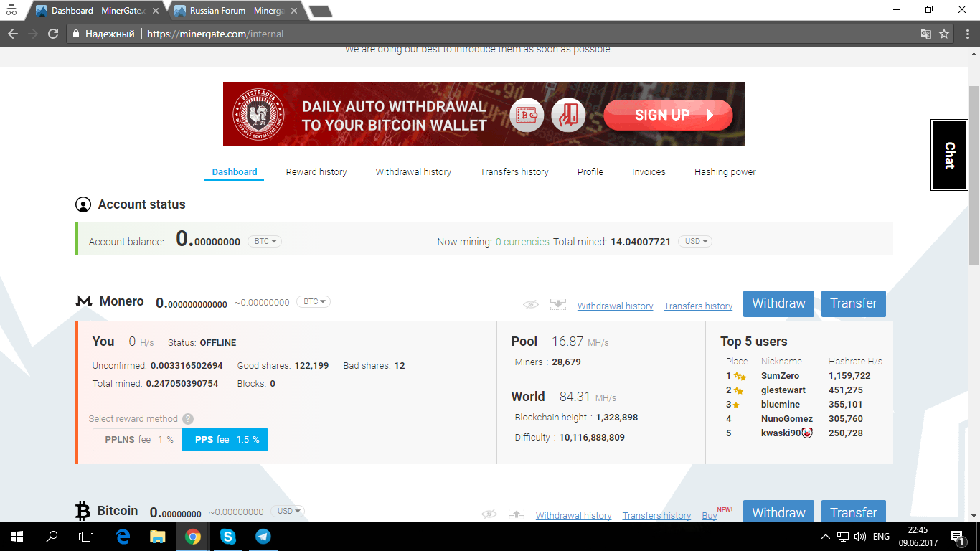Viewport: 980px width, 551px height.
Task: Click the Buy link for Bitcoin
Action: coord(710,515)
